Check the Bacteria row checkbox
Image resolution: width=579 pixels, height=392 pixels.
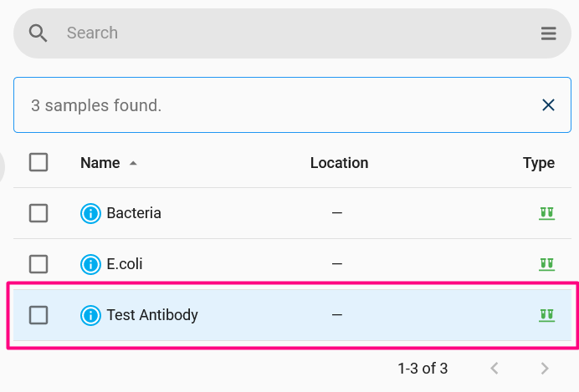pyautogui.click(x=38, y=213)
